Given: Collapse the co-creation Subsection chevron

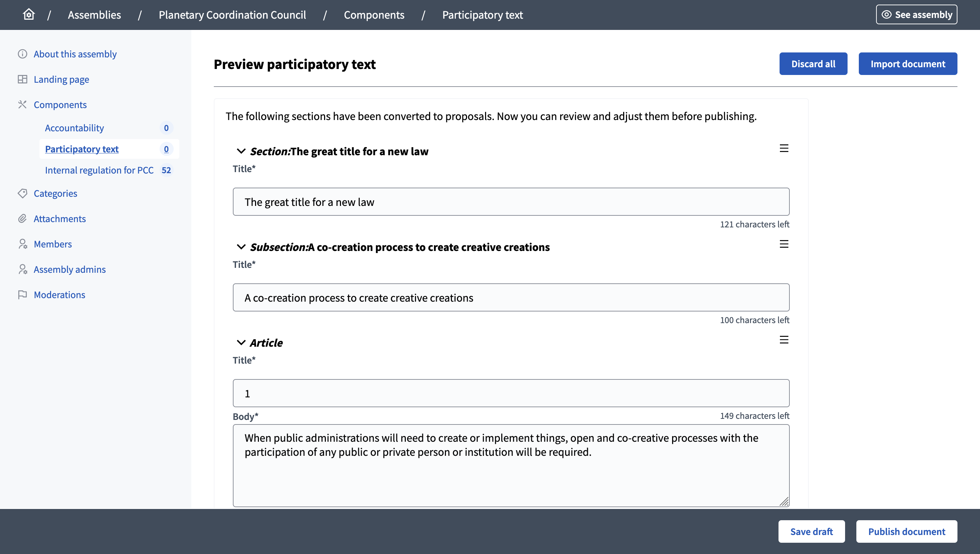Looking at the screenshot, I should (x=241, y=247).
